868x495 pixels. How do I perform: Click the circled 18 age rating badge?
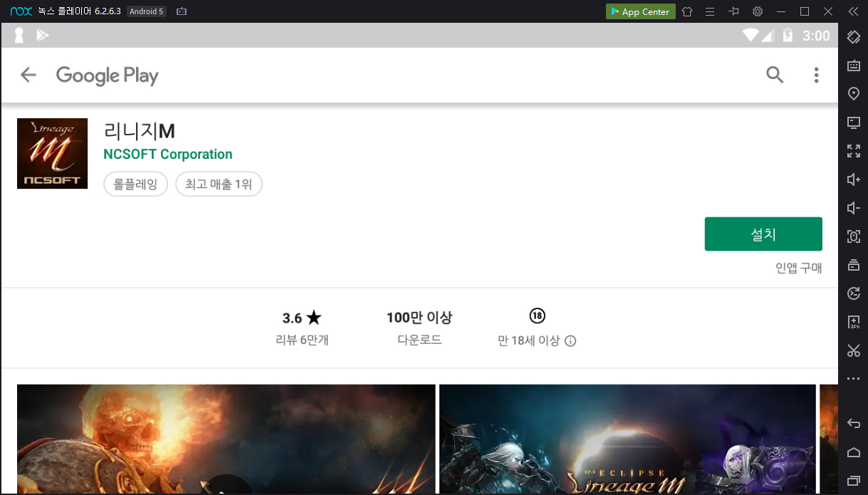[537, 316]
